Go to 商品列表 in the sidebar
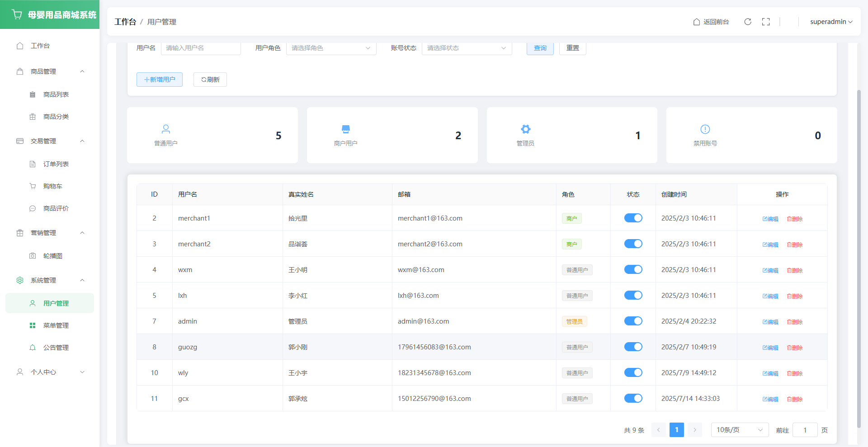 pos(56,94)
